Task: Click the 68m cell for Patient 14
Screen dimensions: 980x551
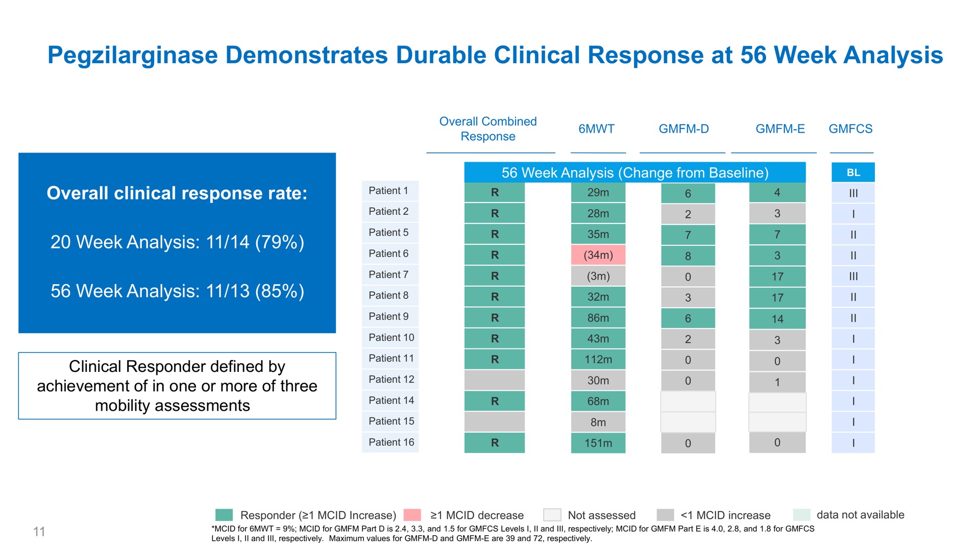Action: 598,401
